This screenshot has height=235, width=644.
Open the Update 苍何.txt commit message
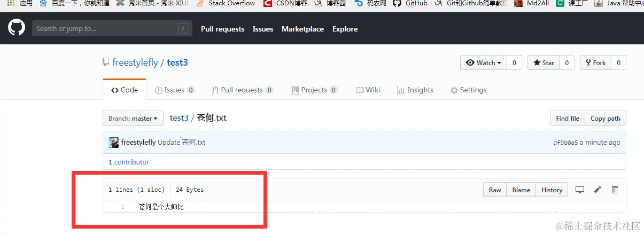[x=182, y=142]
